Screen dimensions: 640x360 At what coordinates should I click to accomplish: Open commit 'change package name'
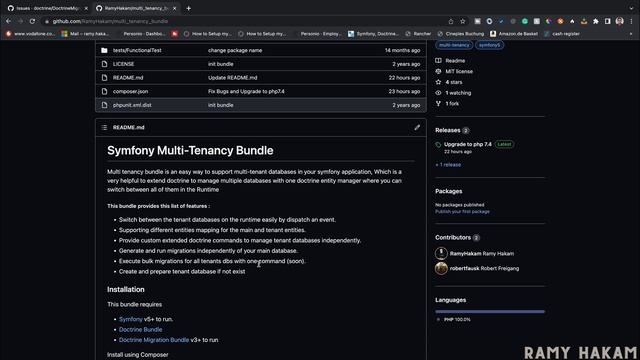pyautogui.click(x=235, y=50)
